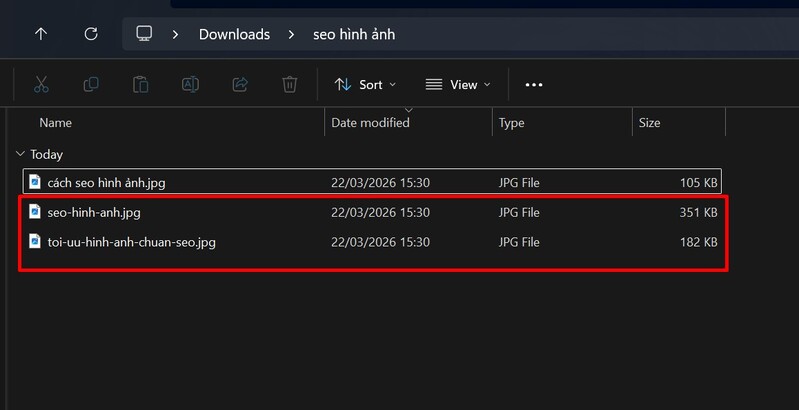Click the Cut scissors icon
799x410 pixels.
pos(41,85)
